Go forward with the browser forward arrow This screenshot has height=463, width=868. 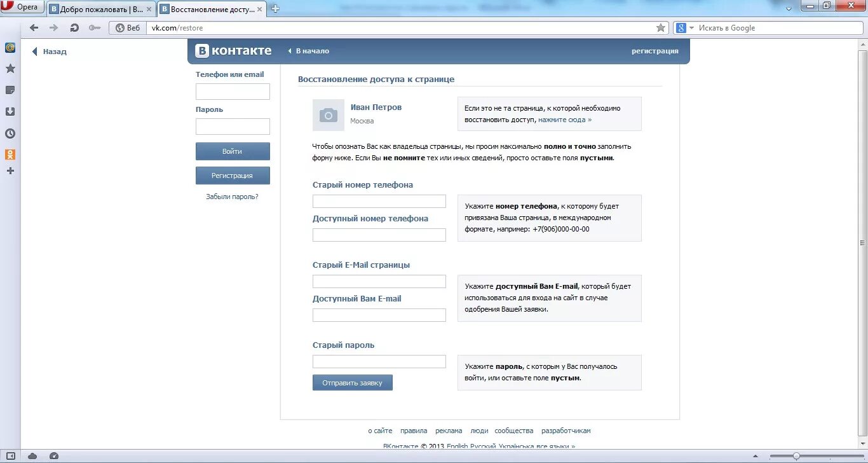[54, 28]
